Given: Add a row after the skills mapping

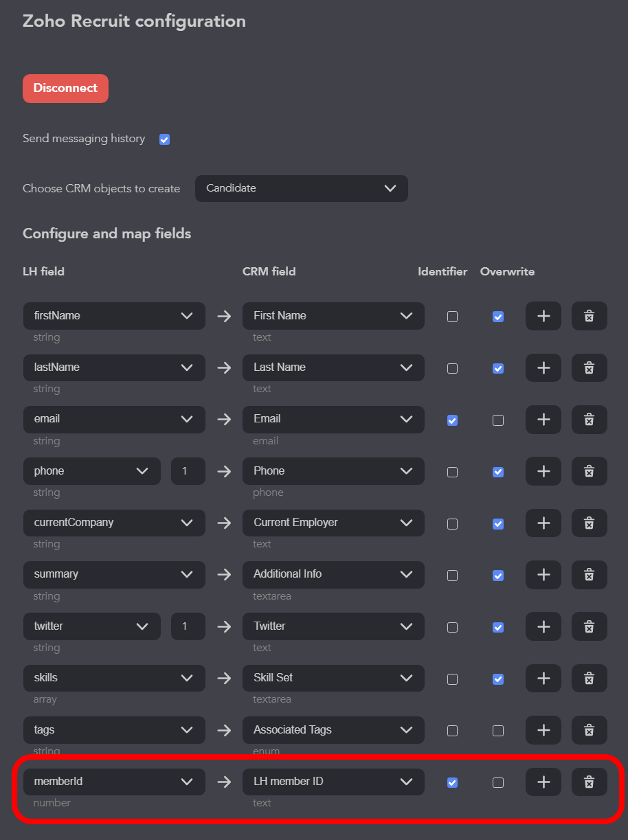Looking at the screenshot, I should click(543, 678).
